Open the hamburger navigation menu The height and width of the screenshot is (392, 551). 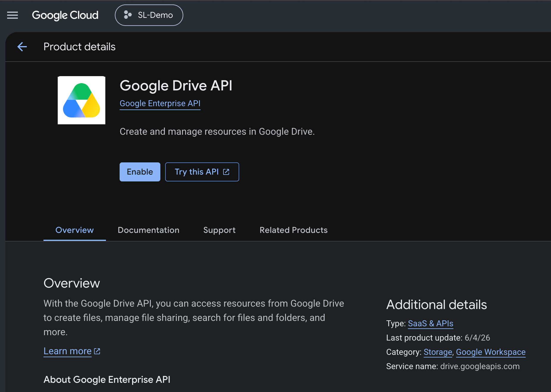click(x=12, y=15)
